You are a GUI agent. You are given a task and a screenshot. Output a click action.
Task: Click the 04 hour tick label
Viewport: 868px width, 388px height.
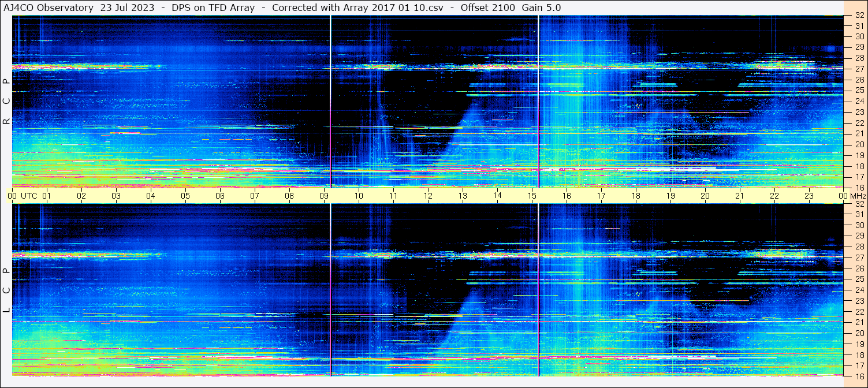tap(151, 196)
